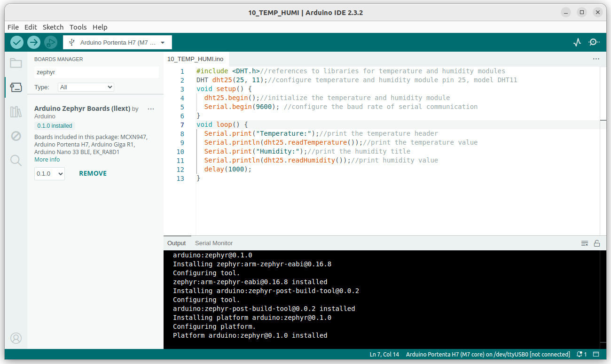Click the editor vertical scrollbar
Screen dimensions: 611x364
603,150
